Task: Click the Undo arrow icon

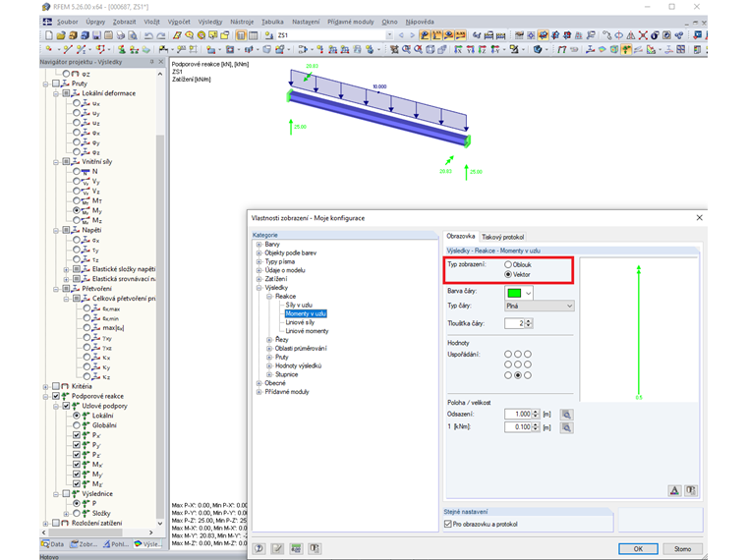Action: 148,35
